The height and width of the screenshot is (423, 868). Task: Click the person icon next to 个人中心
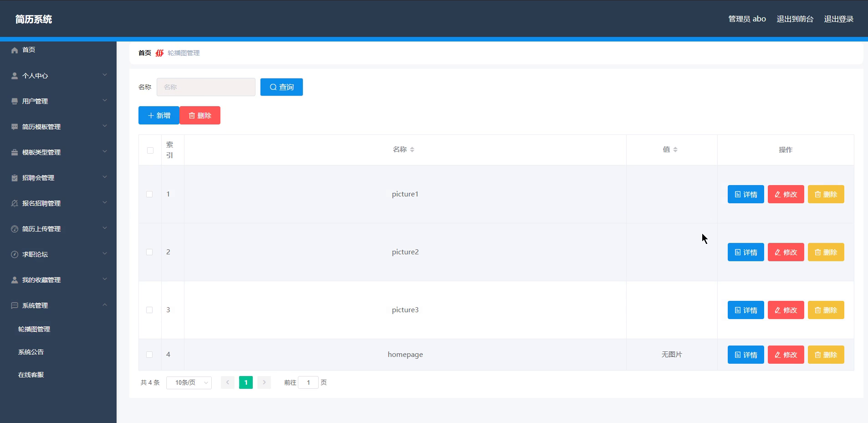pyautogui.click(x=15, y=76)
